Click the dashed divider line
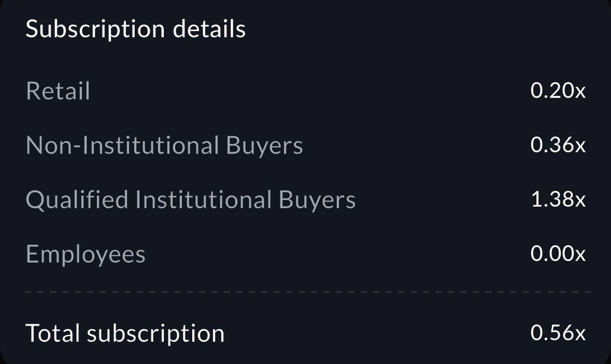611x364 pixels. click(307, 292)
